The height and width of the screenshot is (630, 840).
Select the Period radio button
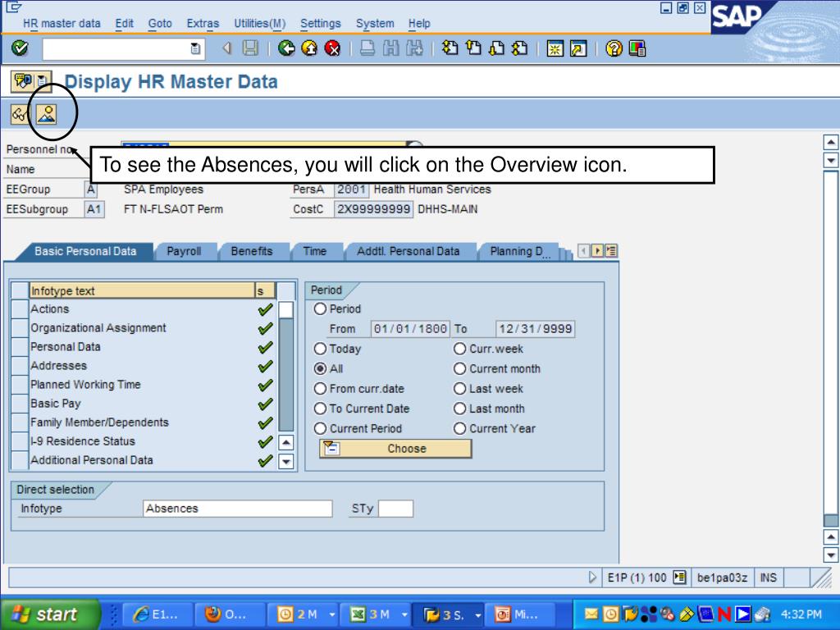coord(320,308)
